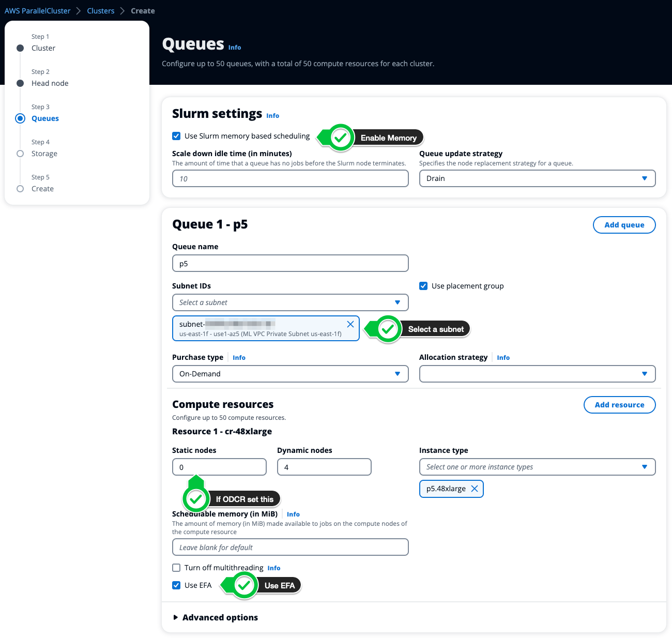Image resolution: width=672 pixels, height=638 pixels.
Task: Click the Step 3 Queues step indicator circle
Action: 20,118
